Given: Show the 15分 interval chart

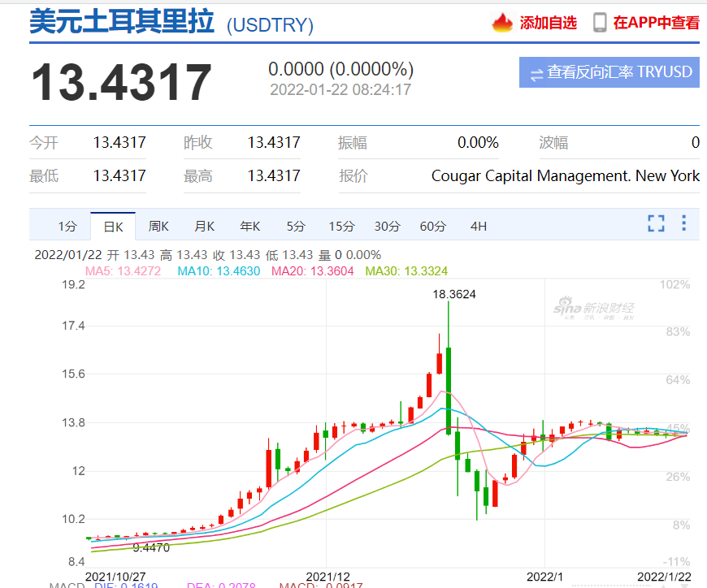Looking at the screenshot, I should pos(341,227).
